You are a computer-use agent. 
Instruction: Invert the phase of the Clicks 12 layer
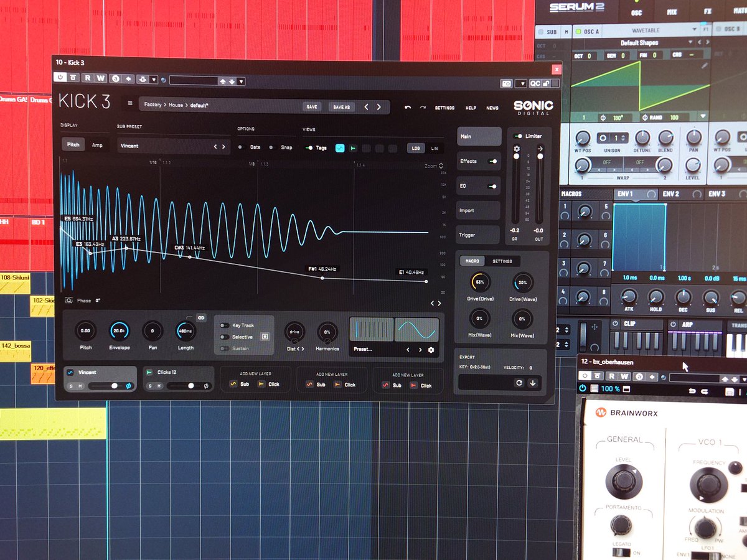click(206, 386)
